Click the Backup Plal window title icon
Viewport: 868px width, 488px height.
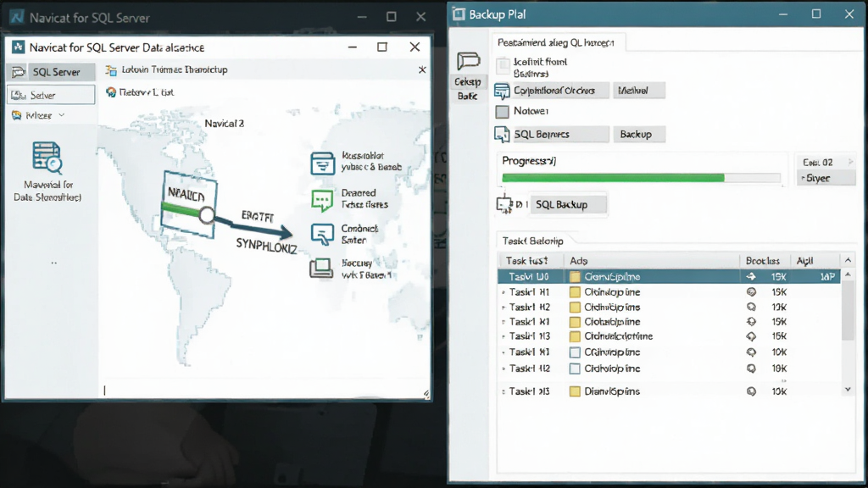(459, 14)
